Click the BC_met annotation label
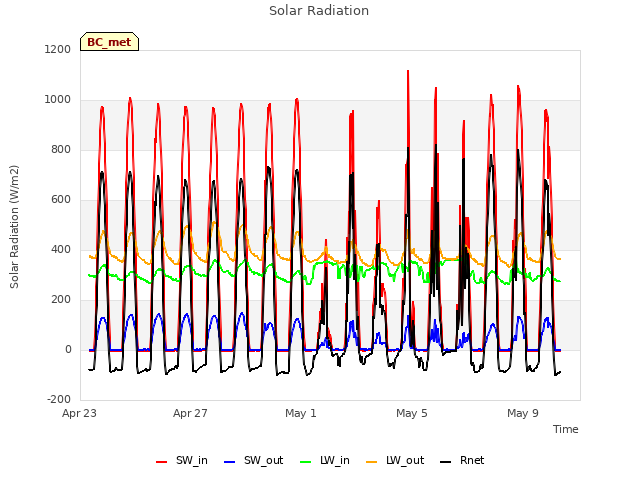640x480 pixels. 109,42
